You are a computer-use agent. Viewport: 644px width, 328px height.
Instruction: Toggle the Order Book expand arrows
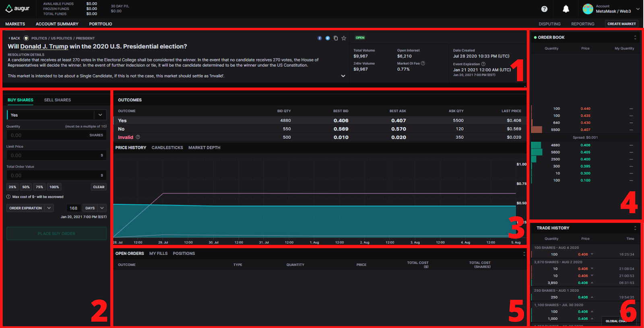[x=635, y=37]
